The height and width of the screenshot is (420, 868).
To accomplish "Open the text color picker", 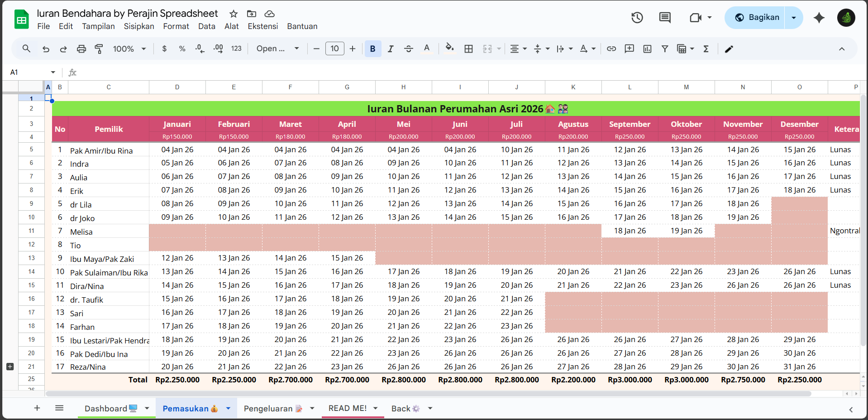I will (x=426, y=48).
